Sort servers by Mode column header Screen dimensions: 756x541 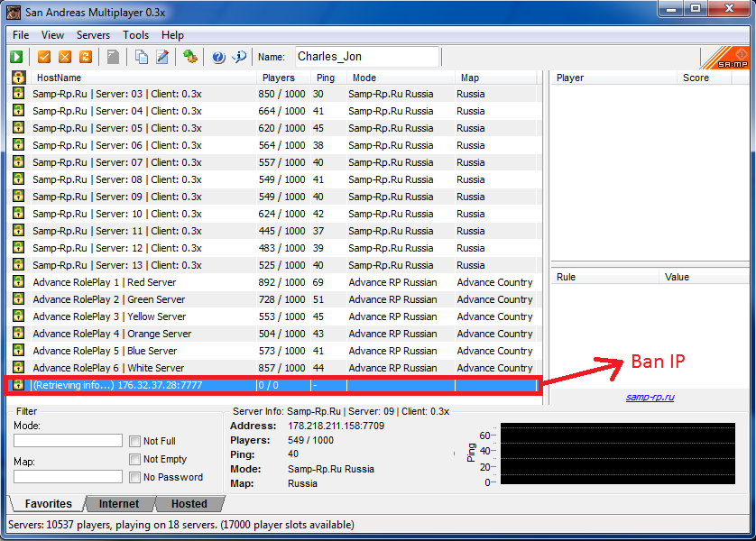pyautogui.click(x=401, y=78)
